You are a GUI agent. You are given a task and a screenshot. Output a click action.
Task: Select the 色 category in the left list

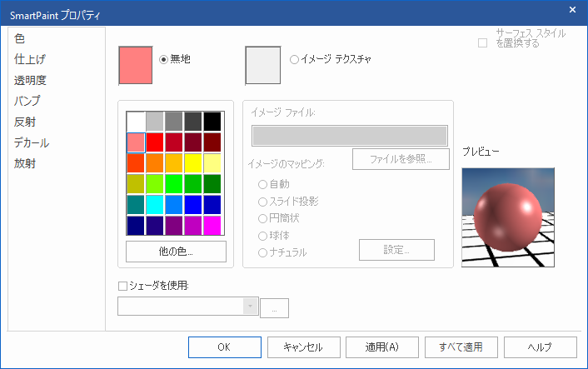[19, 38]
